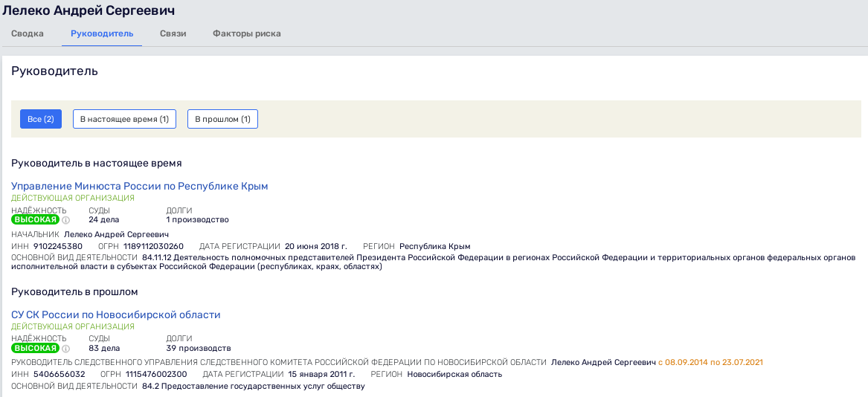Click the region Республика Крым

[x=435, y=246]
